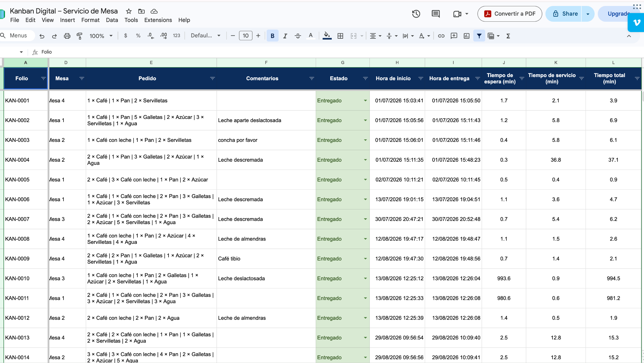Open text rotation dropdown

(425, 36)
